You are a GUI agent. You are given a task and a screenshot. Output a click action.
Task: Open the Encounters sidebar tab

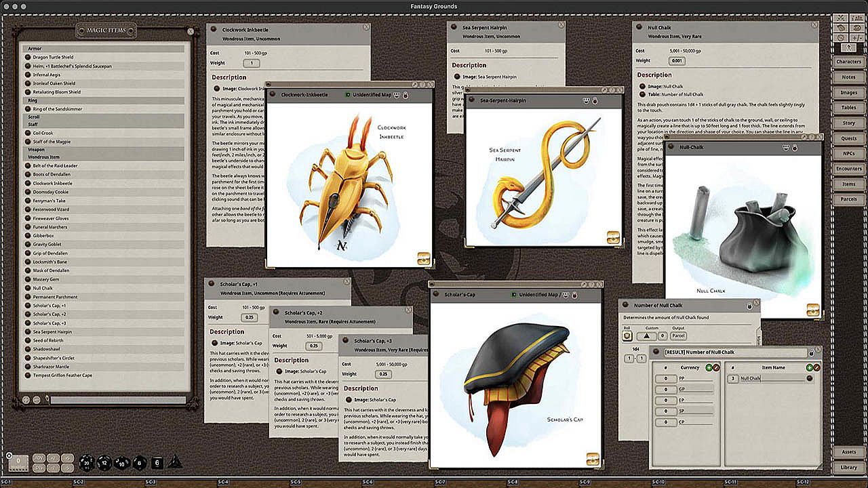tap(848, 169)
